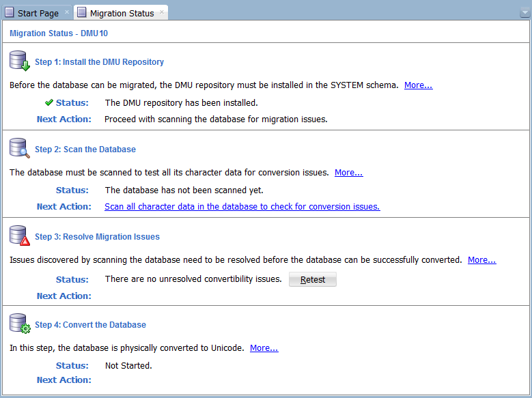Follow the Scan all character data link
Viewport: 532px width, 398px height.
[x=242, y=206]
